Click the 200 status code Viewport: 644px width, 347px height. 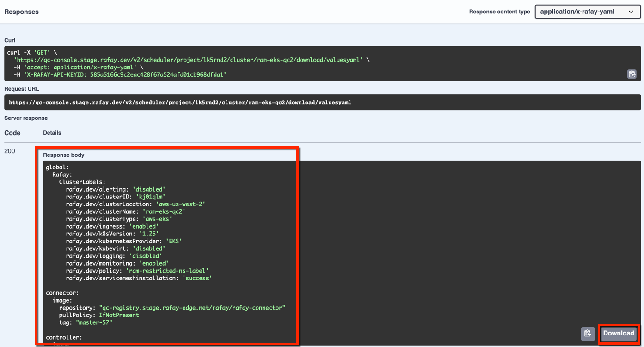coord(10,151)
